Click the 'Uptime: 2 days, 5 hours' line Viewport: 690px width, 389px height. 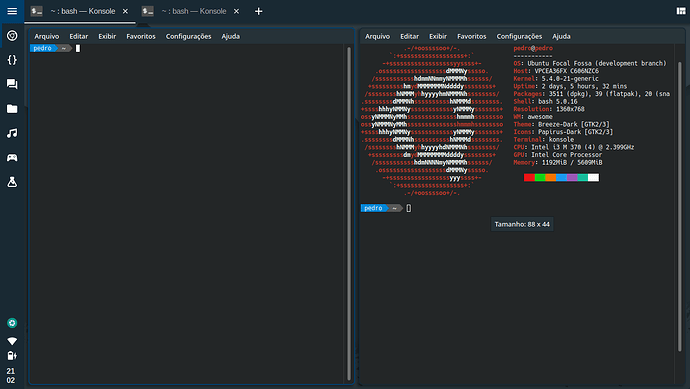tap(570, 86)
